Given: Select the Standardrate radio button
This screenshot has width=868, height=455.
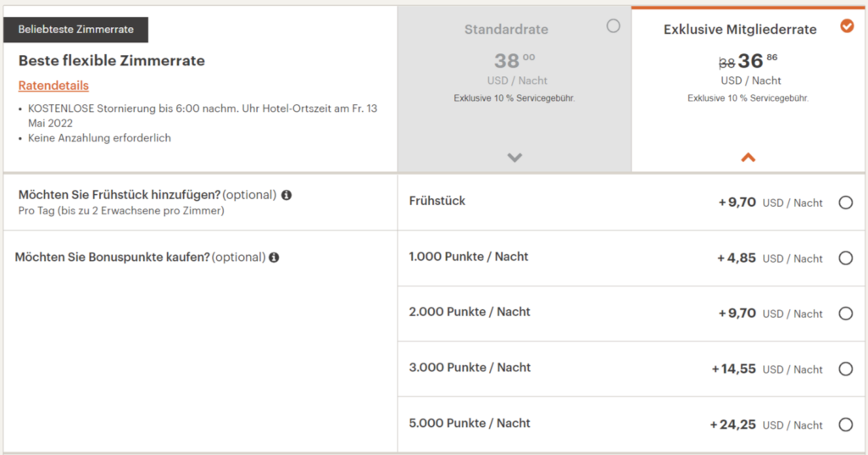Looking at the screenshot, I should 614,26.
